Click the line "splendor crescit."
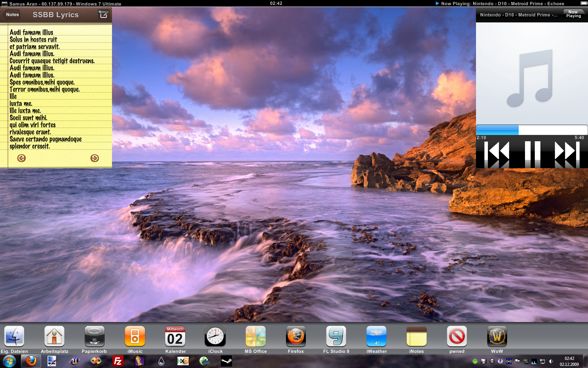This screenshot has height=368, width=588. (x=30, y=146)
